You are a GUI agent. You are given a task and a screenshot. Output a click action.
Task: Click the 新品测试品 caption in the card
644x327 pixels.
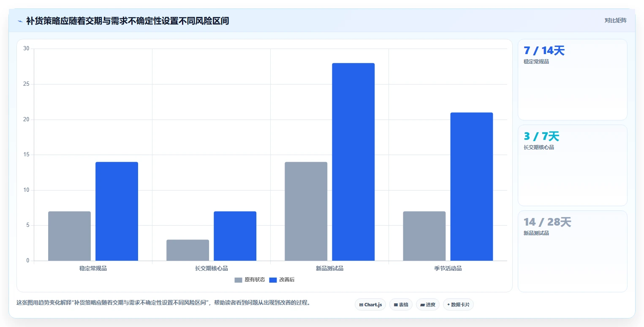536,233
